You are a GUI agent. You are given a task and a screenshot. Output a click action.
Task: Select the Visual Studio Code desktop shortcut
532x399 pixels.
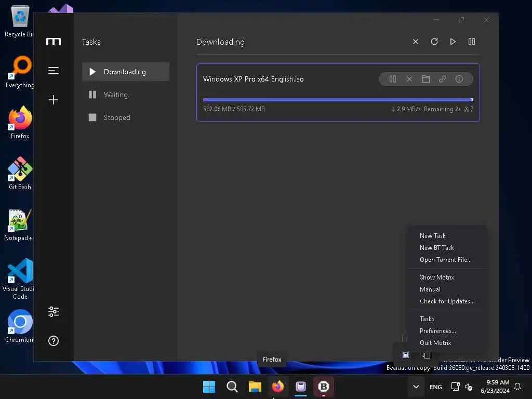[x=19, y=279]
